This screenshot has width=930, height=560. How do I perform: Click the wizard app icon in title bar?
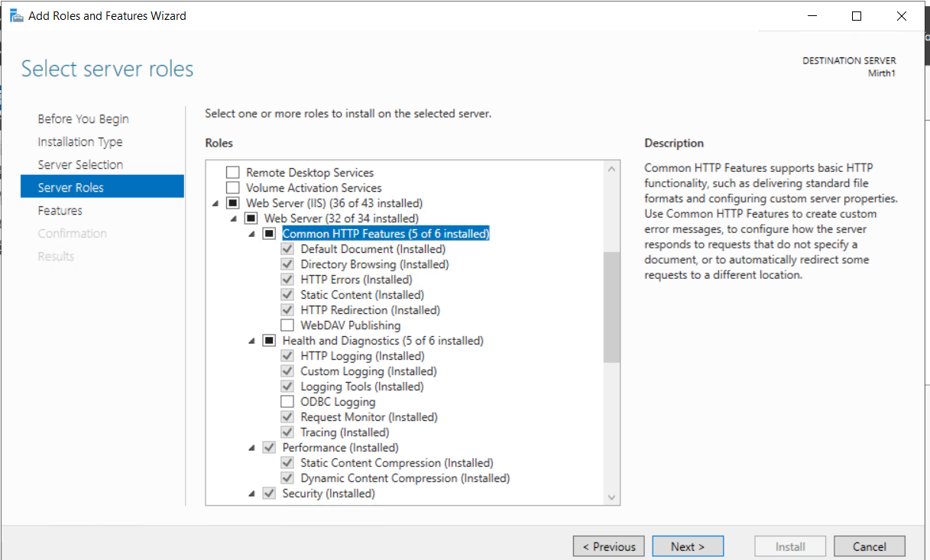pyautogui.click(x=16, y=15)
